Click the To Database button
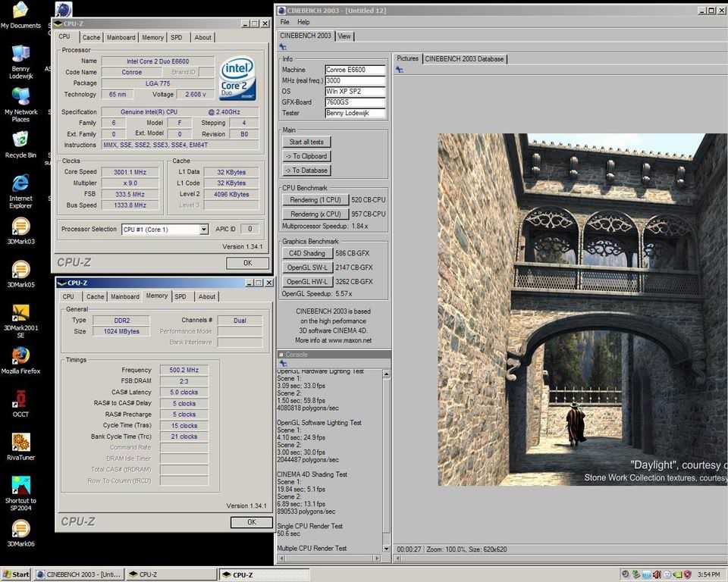Viewport: 728px width, 582px height. point(306,171)
